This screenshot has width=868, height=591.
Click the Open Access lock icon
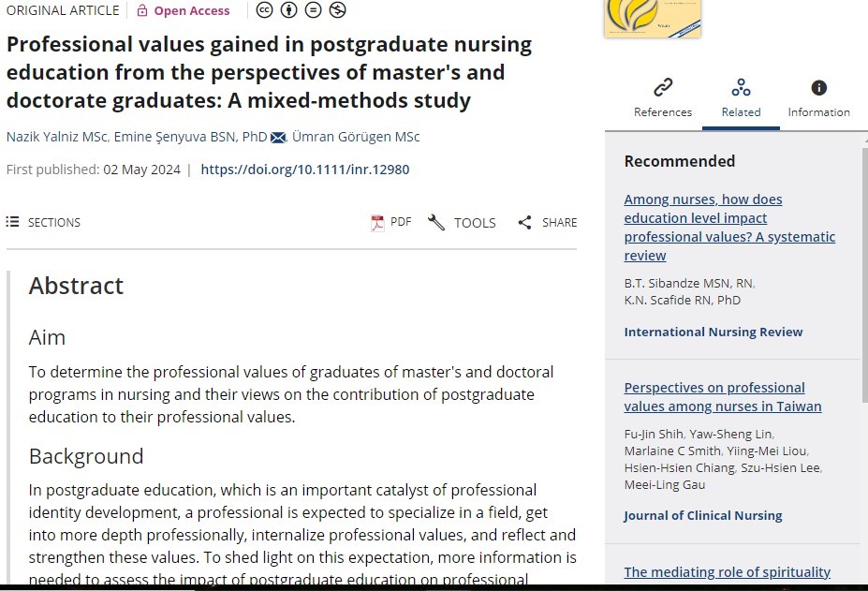(141, 11)
